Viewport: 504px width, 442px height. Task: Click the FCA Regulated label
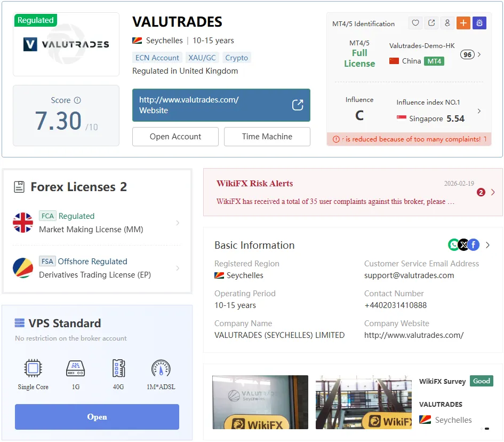coord(67,216)
